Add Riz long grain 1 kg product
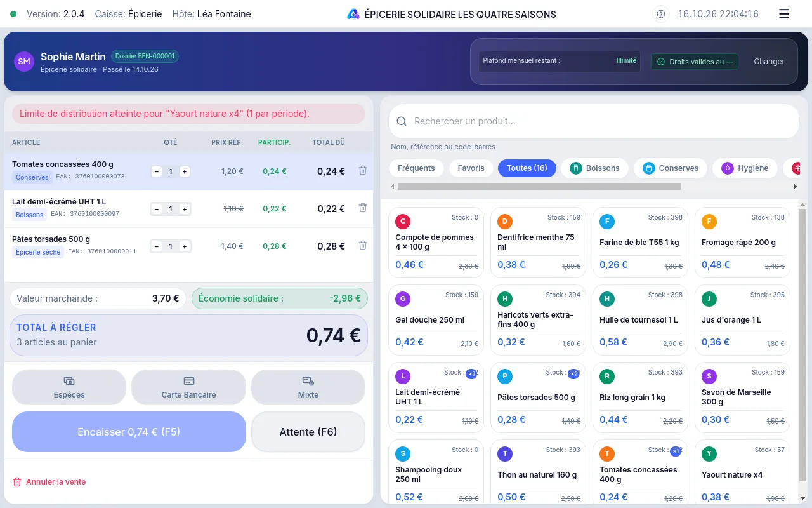812x508 pixels. [640, 398]
